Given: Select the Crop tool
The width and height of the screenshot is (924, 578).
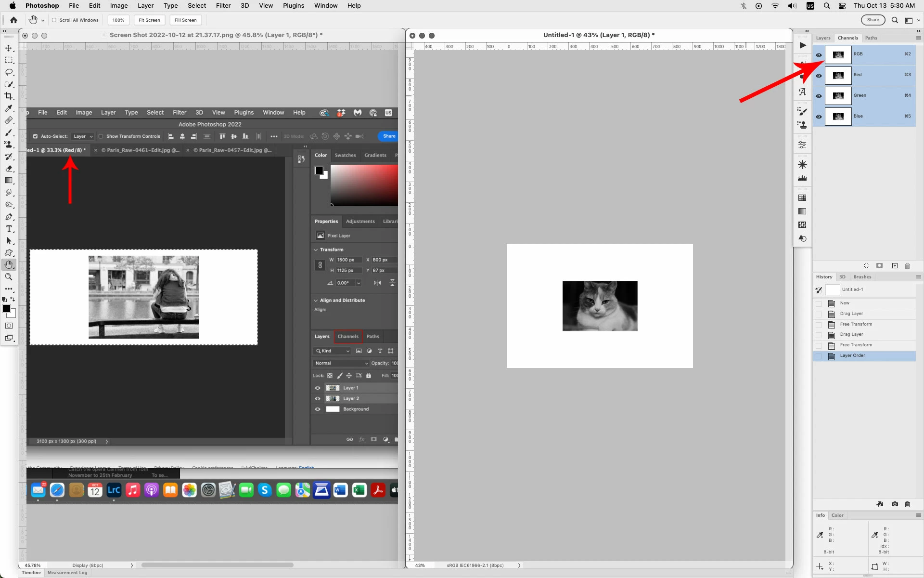Looking at the screenshot, I should pos(9,96).
